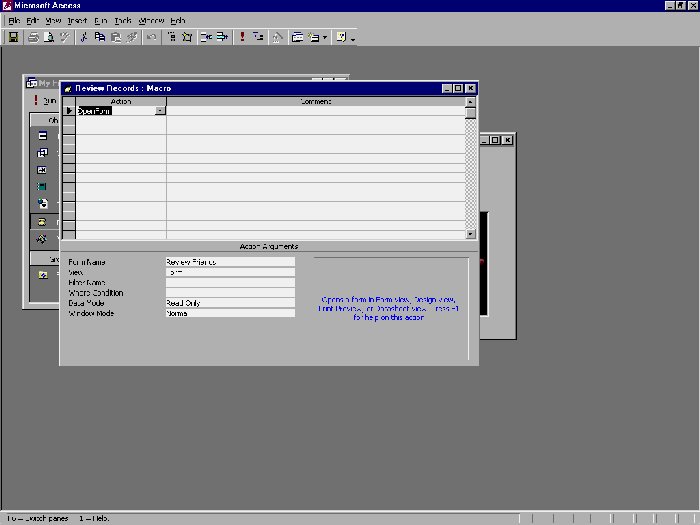Click the Save icon in the toolbar
Image resolution: width=700 pixels, height=525 pixels.
pyautogui.click(x=13, y=37)
